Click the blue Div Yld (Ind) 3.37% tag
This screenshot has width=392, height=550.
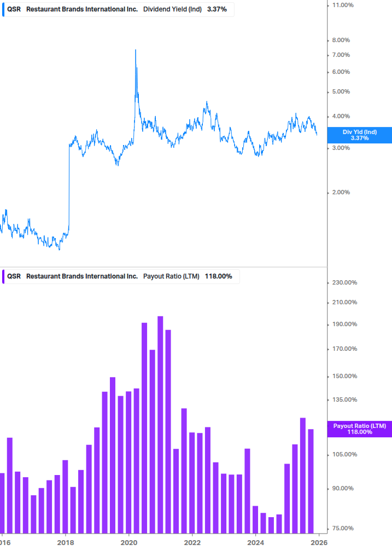tap(359, 135)
